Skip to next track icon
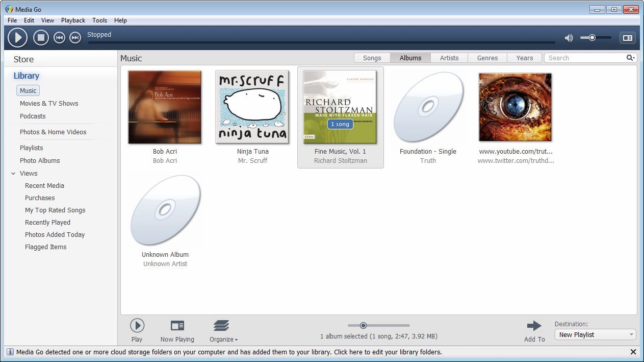 75,37
